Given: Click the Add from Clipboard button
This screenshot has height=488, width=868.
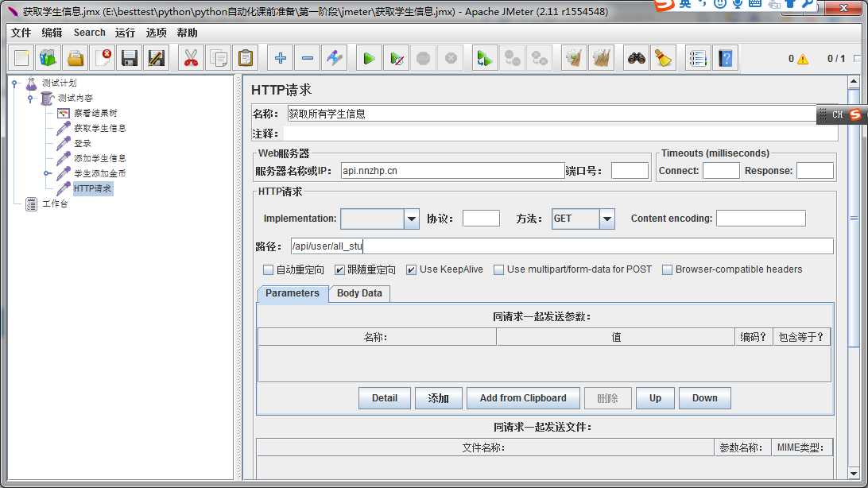Looking at the screenshot, I should [x=523, y=398].
